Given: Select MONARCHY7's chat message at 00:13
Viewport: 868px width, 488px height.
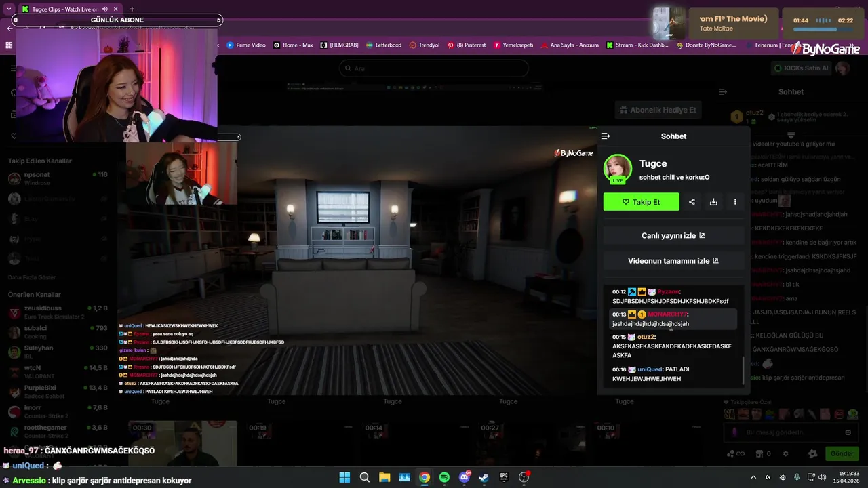Looking at the screenshot, I should (x=673, y=319).
